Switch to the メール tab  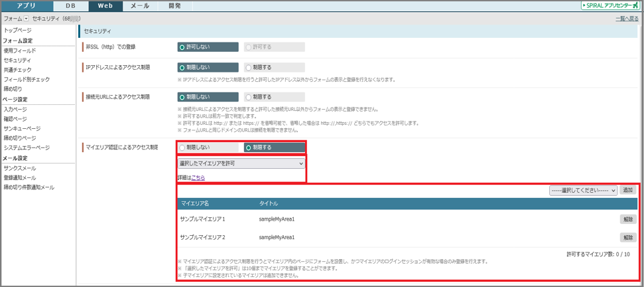coord(140,6)
